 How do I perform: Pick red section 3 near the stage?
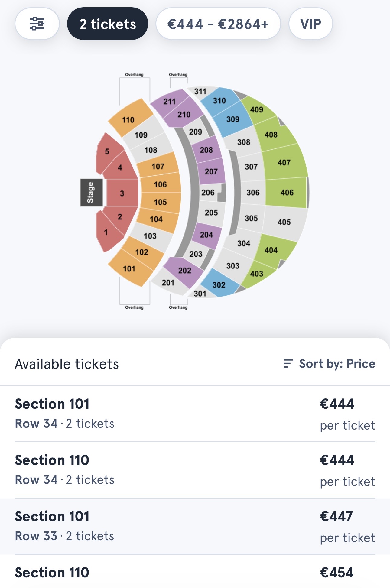[x=122, y=193]
